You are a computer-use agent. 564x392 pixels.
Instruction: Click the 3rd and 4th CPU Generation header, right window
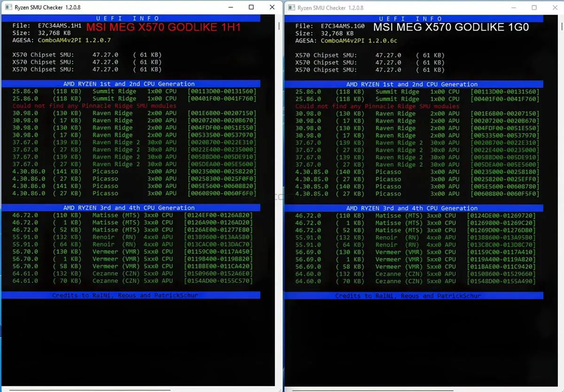414,208
